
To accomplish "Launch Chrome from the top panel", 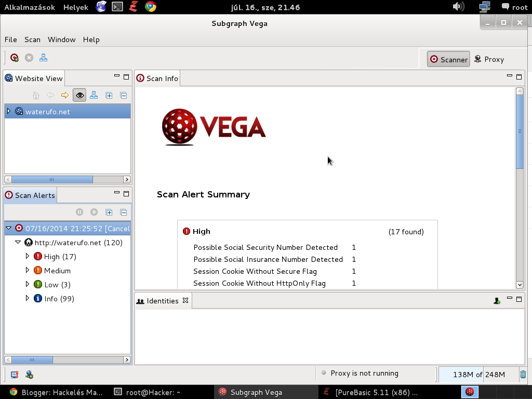I will 151,7.
